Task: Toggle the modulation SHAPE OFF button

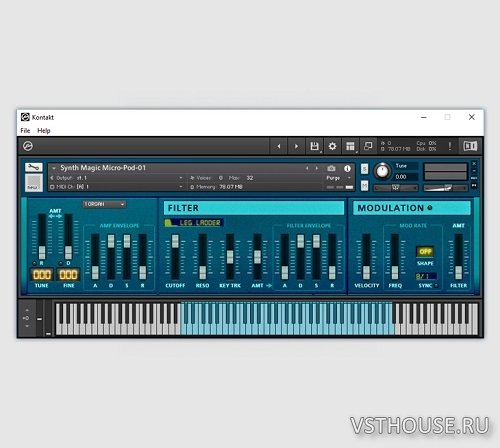Action: (x=425, y=252)
